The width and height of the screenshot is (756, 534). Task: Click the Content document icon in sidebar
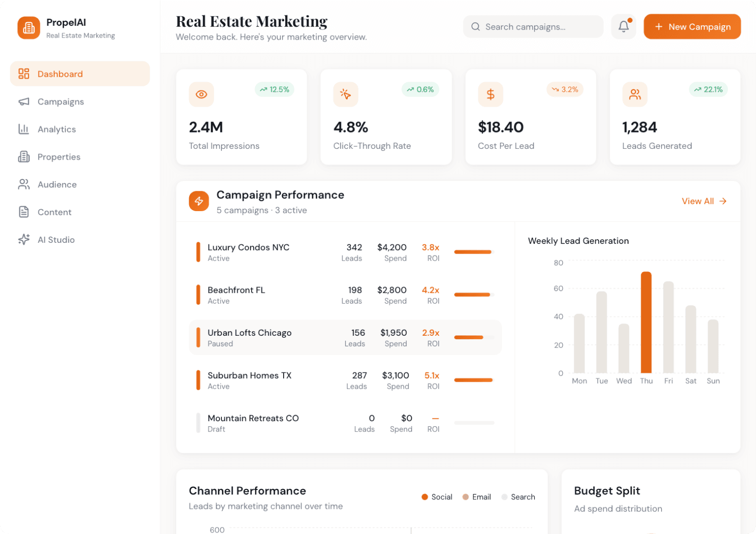[24, 212]
